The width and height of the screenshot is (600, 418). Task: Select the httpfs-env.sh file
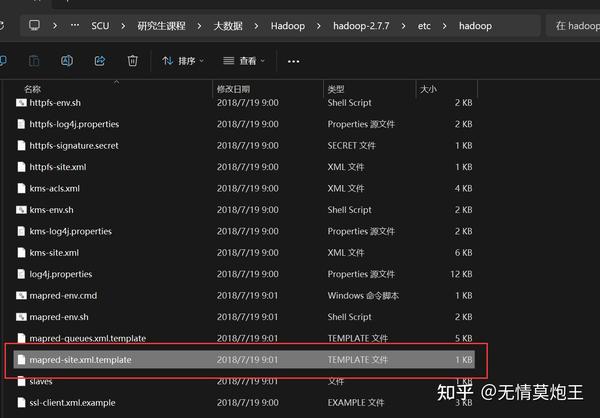point(244,103)
